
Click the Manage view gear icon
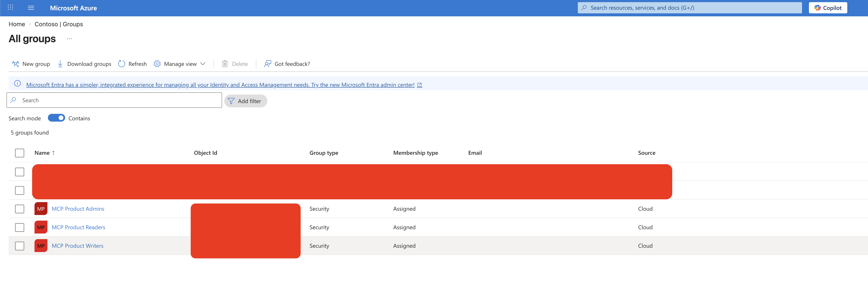coord(157,64)
